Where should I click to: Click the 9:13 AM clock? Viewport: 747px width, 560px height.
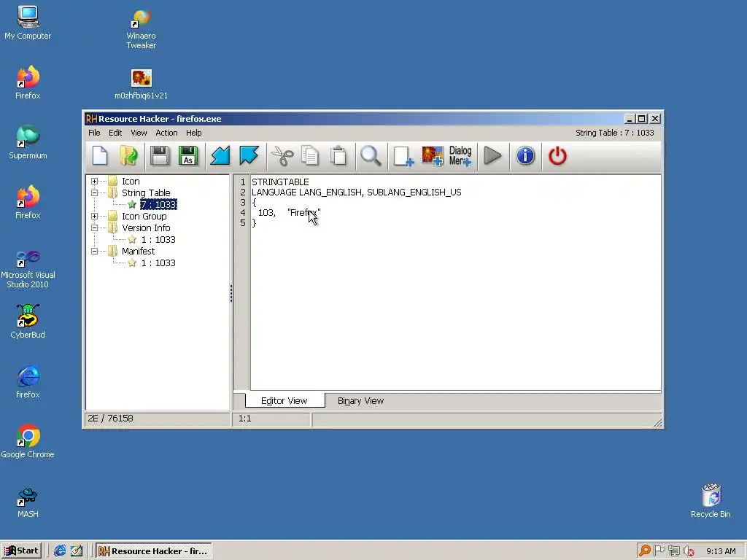click(x=721, y=551)
